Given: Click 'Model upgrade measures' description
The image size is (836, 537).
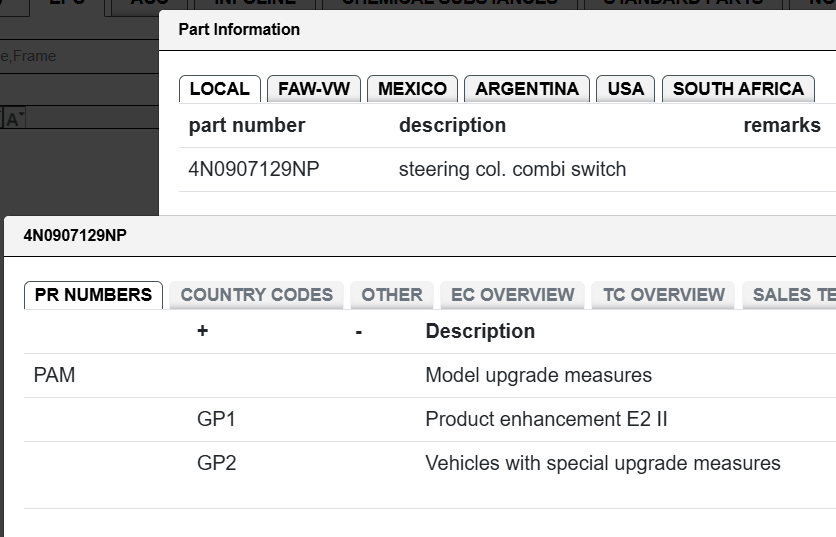Looking at the screenshot, I should click(x=538, y=375).
